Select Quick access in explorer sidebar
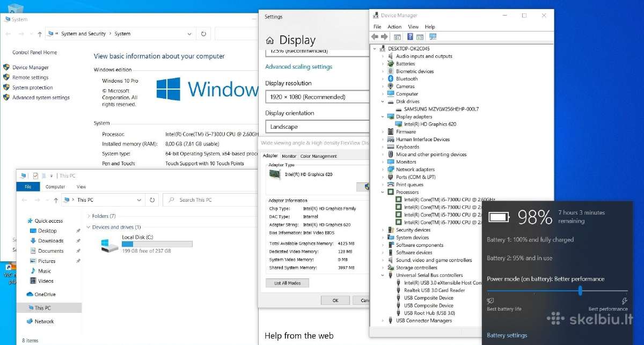 49,221
